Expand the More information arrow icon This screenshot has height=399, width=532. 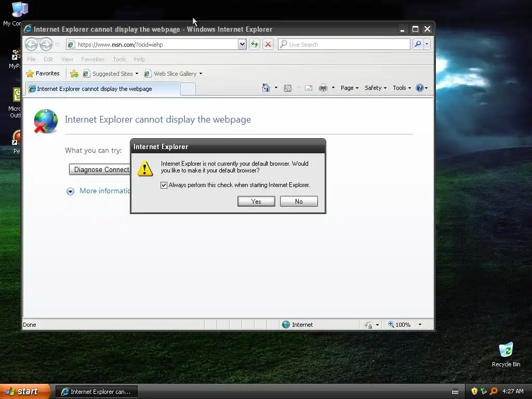coord(70,191)
